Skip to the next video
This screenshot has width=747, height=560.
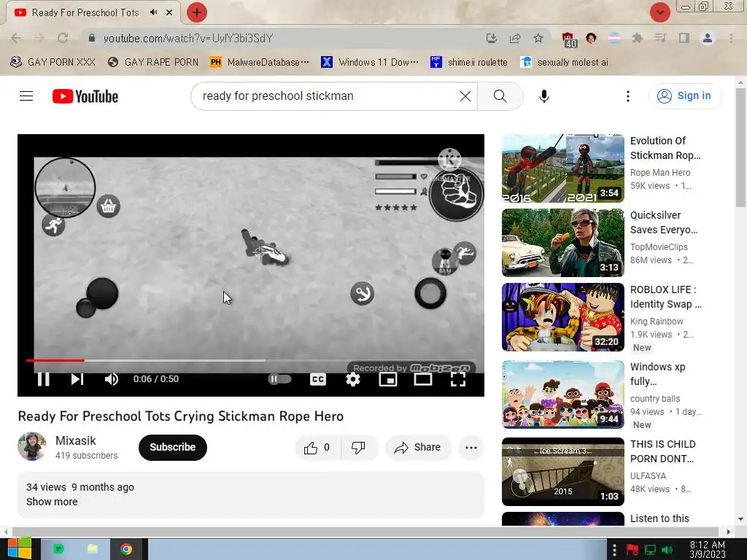(x=77, y=379)
